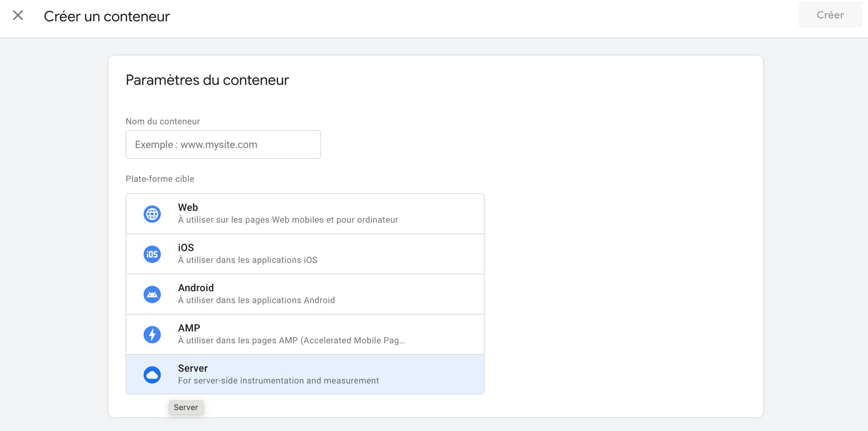868x431 pixels.
Task: Click the Server cloud icon
Action: tap(152, 375)
